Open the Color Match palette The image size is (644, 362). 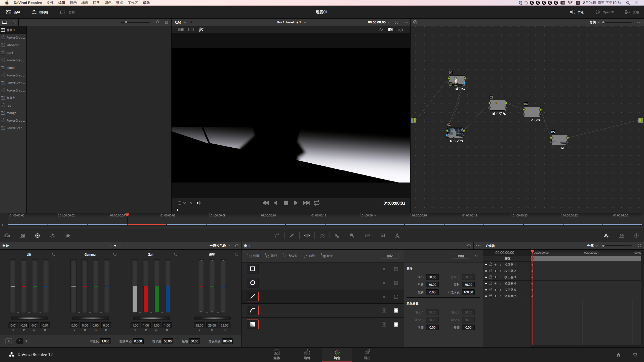(x=22, y=236)
